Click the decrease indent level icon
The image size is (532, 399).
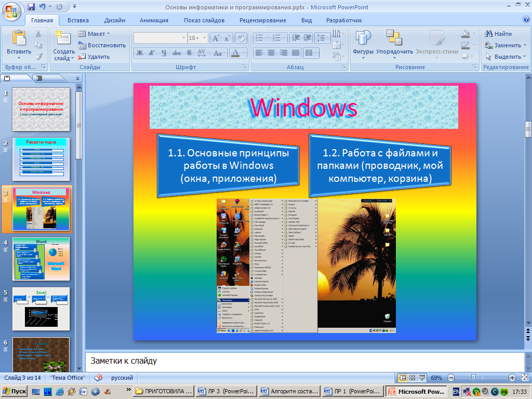coord(296,38)
